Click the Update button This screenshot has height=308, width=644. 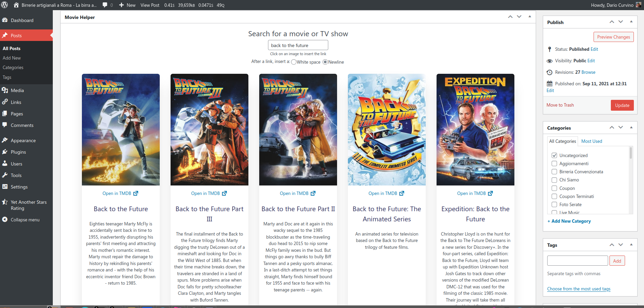pyautogui.click(x=622, y=105)
